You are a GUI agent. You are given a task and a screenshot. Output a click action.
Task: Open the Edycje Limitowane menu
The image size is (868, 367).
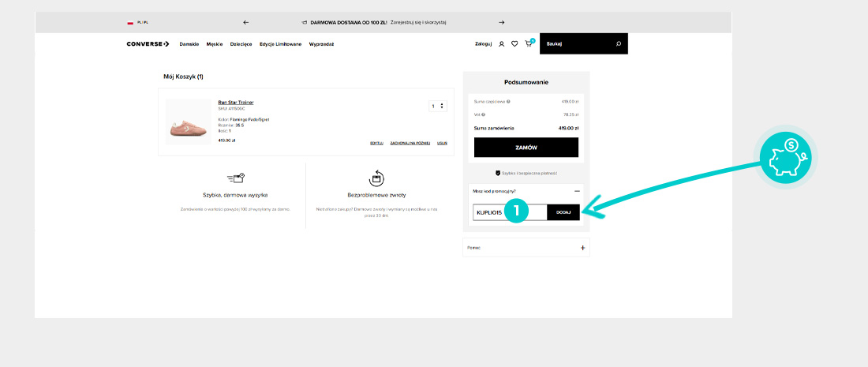pyautogui.click(x=281, y=44)
